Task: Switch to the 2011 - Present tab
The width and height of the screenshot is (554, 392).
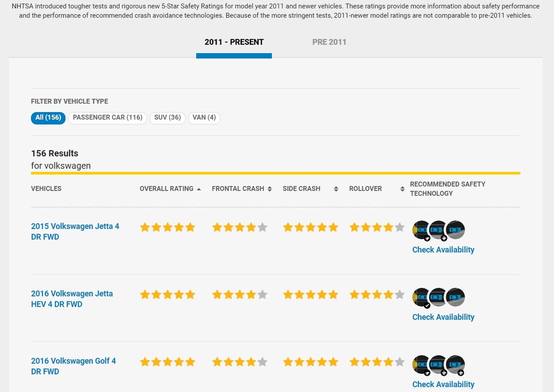Action: click(x=234, y=42)
